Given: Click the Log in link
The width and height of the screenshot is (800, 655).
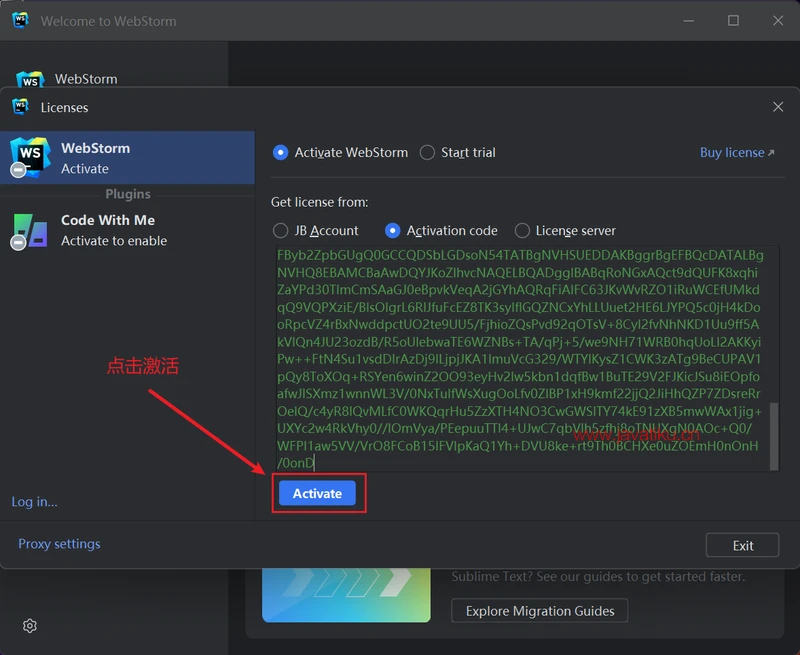Looking at the screenshot, I should click(34, 501).
